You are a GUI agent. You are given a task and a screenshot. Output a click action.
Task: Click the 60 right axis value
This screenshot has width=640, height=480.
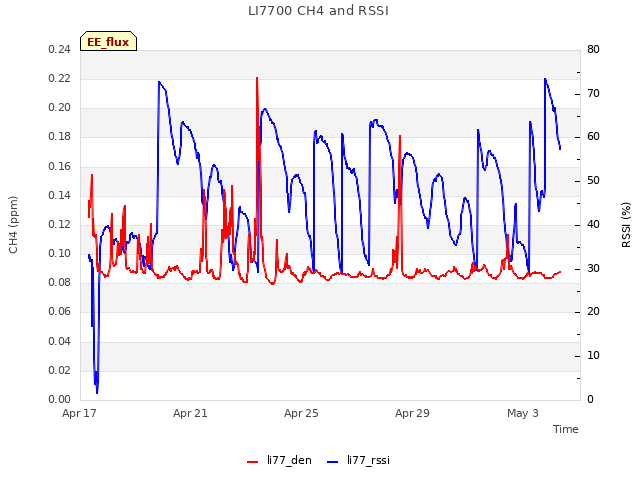(x=593, y=137)
